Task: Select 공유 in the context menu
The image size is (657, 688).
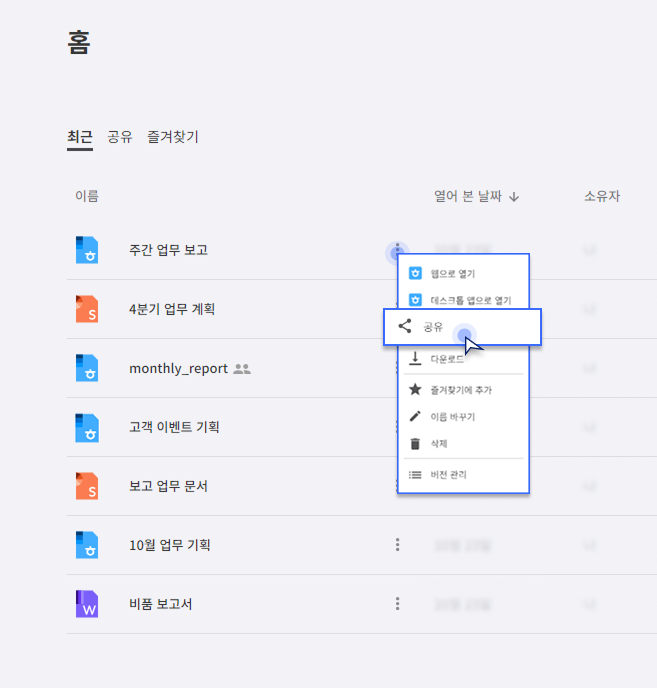Action: tap(462, 327)
